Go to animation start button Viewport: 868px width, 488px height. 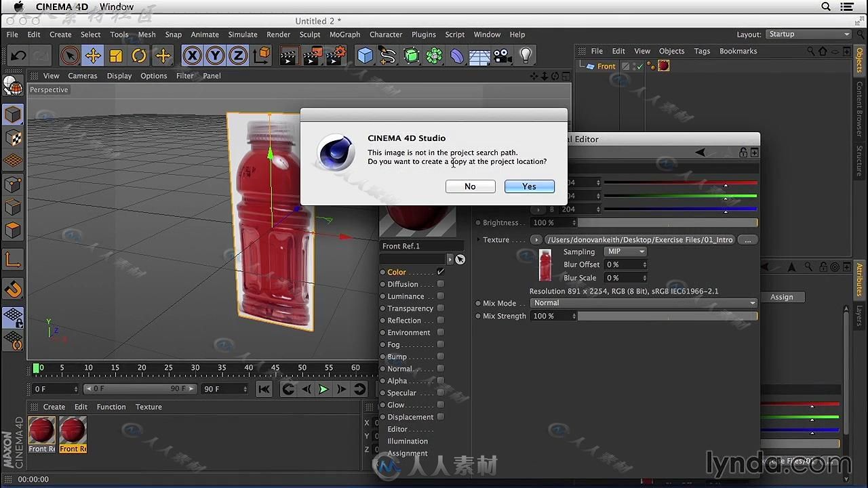click(264, 389)
